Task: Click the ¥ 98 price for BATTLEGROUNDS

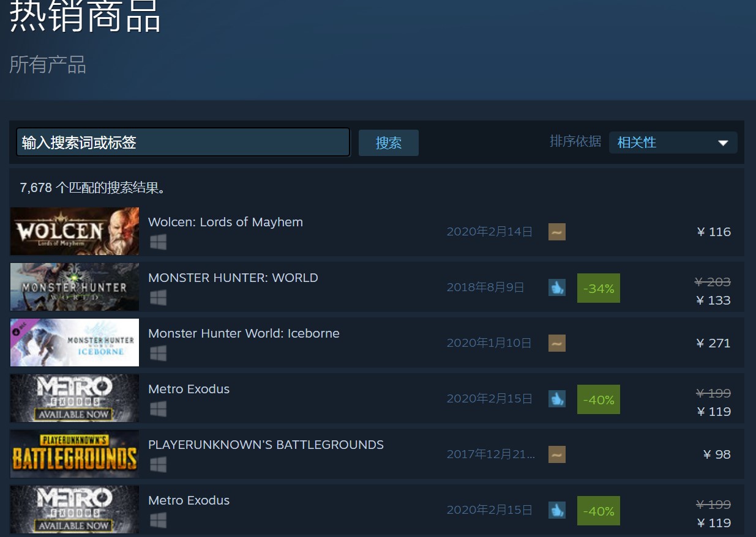Action: click(717, 454)
